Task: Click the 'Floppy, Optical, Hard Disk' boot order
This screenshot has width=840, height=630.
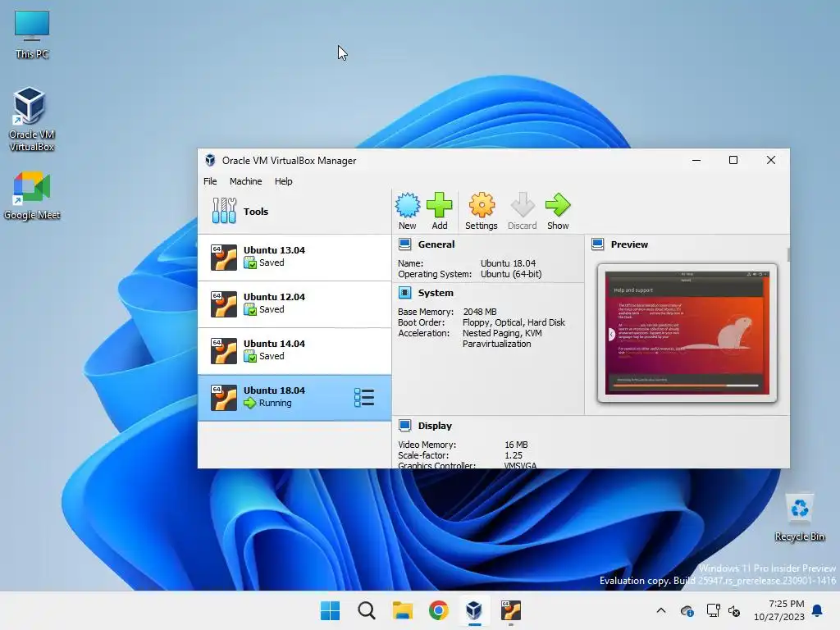Action: [514, 322]
